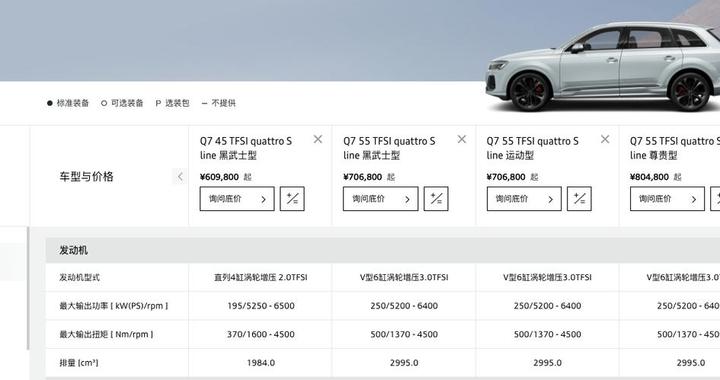
Task: Click the 最大输出扭矩 row label
Action: pos(106,334)
